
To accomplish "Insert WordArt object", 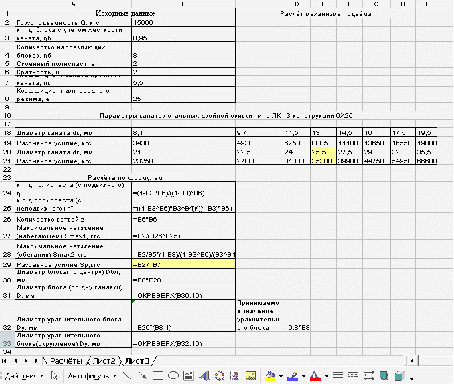I will click(204, 376).
